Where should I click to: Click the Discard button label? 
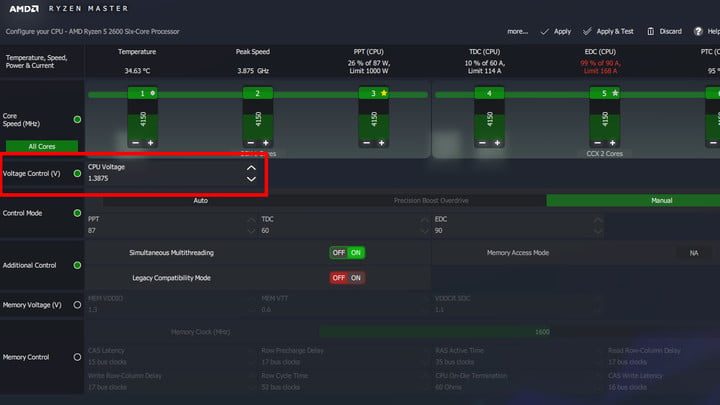[670, 31]
